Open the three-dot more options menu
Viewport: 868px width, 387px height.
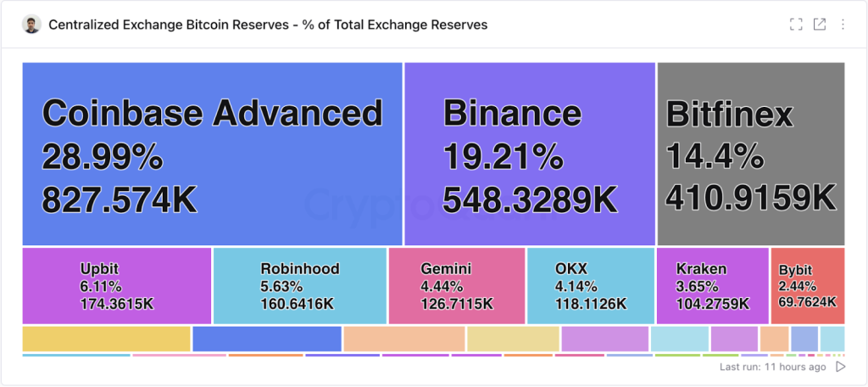tap(843, 25)
